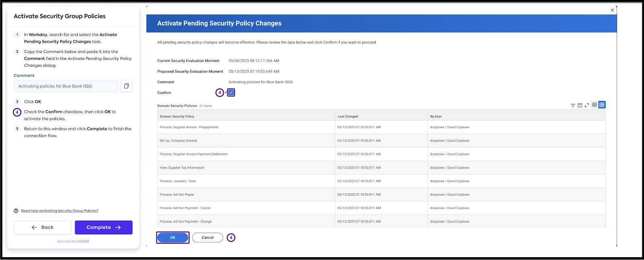Sort by the Domain Security Policy column header
644x260 pixels.
coord(177,117)
